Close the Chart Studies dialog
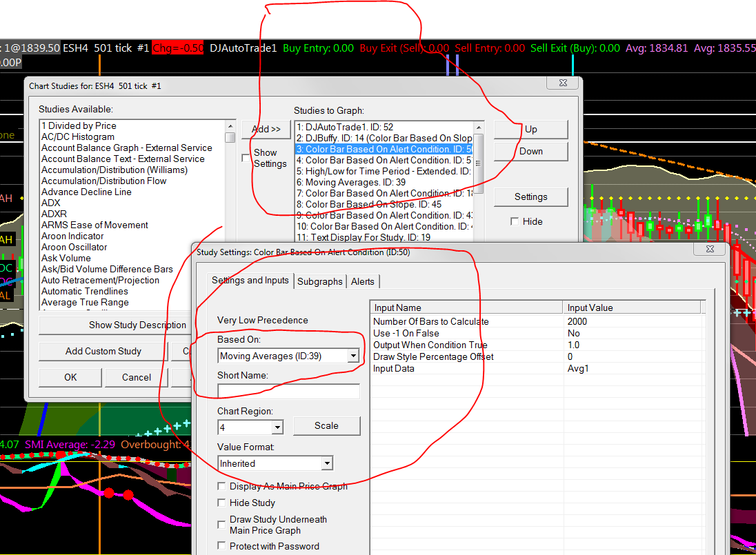The image size is (756, 555). pos(561,83)
